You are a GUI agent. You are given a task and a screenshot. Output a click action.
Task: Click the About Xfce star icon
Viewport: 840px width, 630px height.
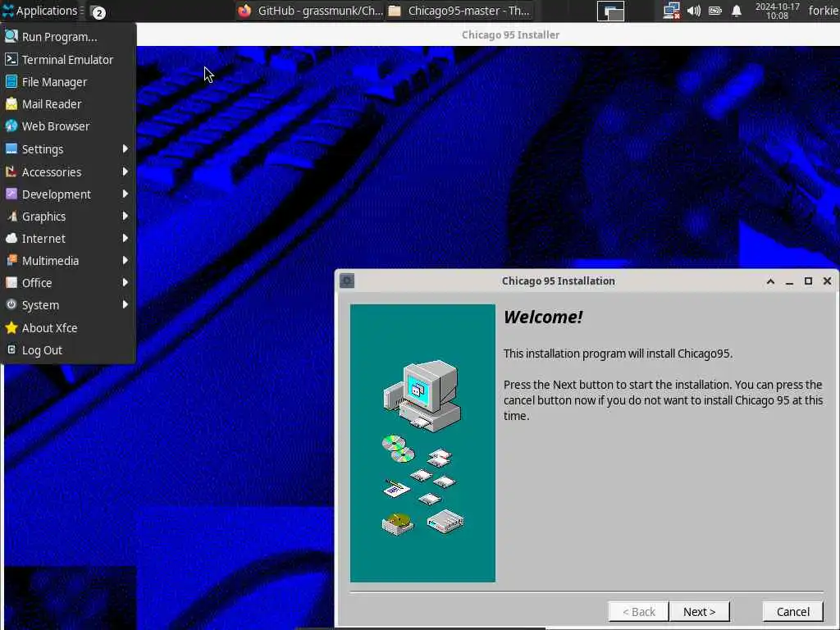11,327
